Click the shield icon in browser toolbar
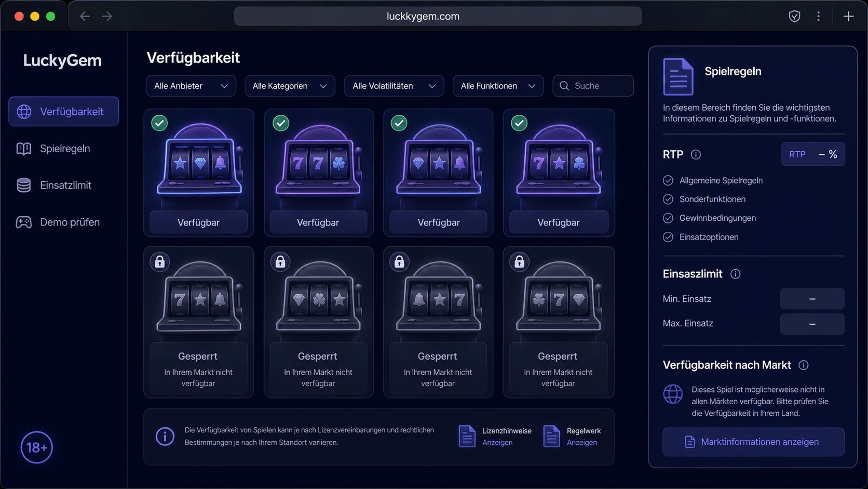 [794, 16]
